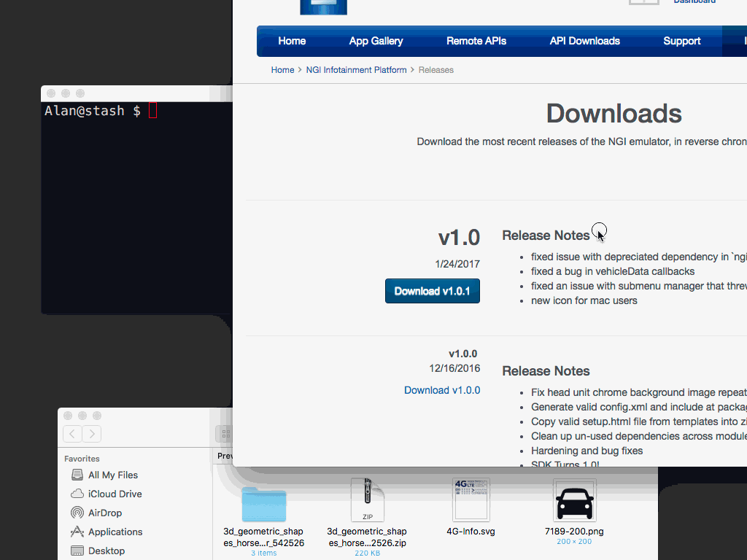This screenshot has width=747, height=560.
Task: Open the App Gallery navigation tab
Action: [x=376, y=41]
